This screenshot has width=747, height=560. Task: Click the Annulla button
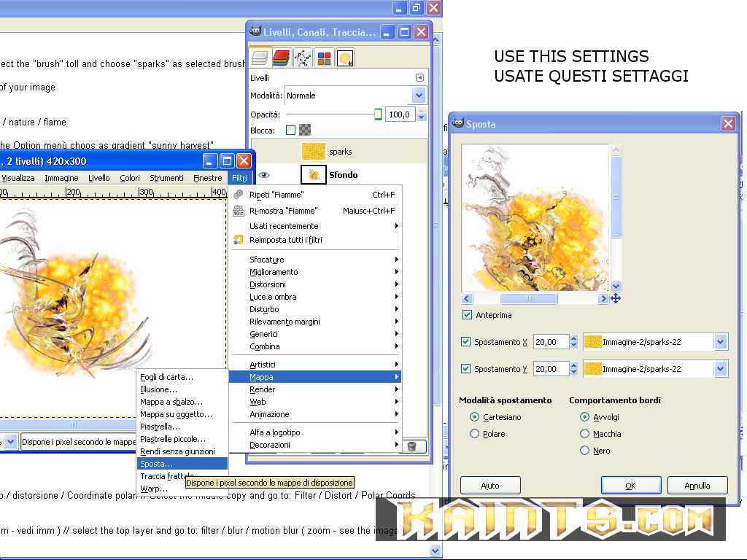[x=697, y=486]
